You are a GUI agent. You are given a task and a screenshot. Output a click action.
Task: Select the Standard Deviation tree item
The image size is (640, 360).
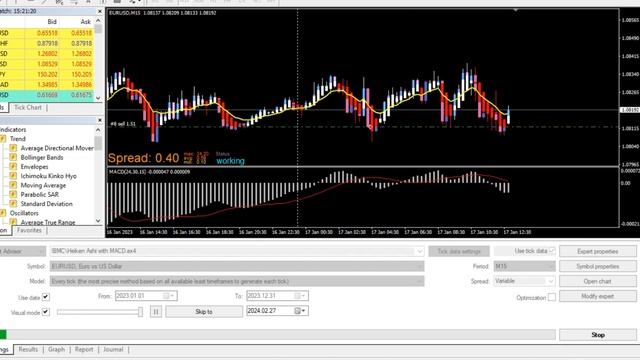point(47,204)
